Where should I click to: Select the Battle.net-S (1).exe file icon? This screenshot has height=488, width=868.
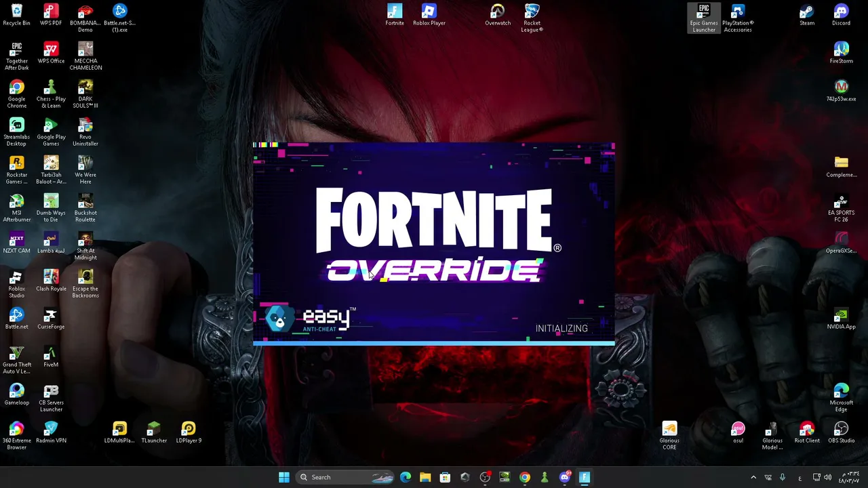(x=119, y=18)
